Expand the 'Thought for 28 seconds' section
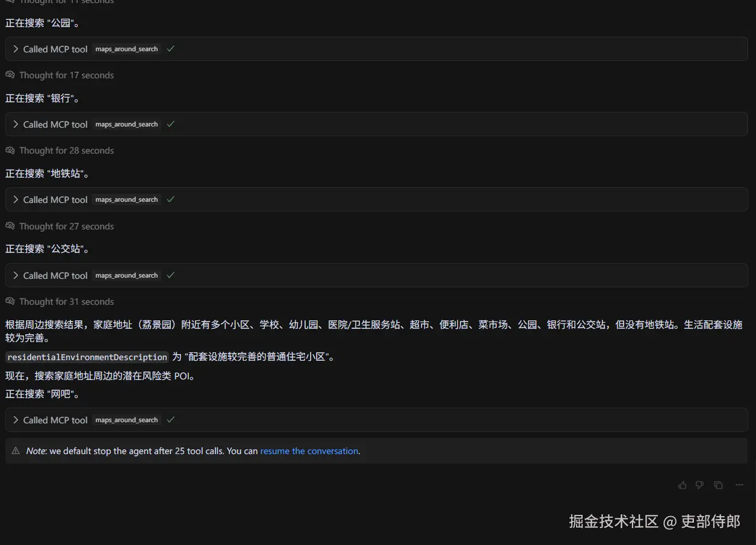This screenshot has width=756, height=545. pyautogui.click(x=60, y=150)
